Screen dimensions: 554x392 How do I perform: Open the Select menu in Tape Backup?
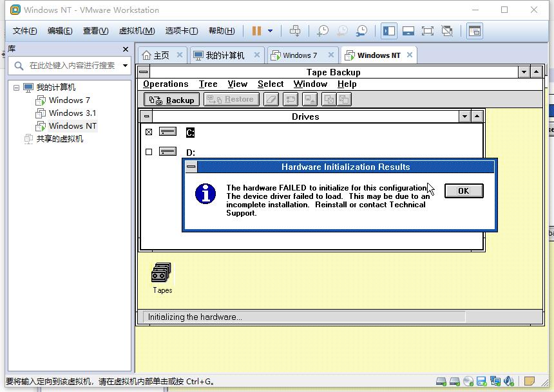[x=271, y=84]
